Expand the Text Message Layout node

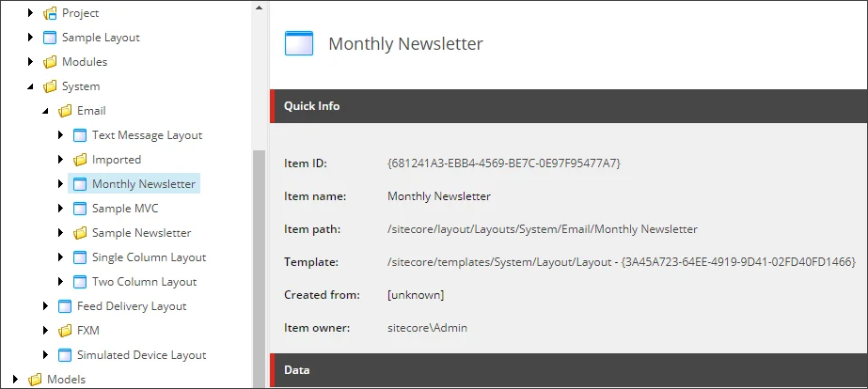tap(61, 135)
